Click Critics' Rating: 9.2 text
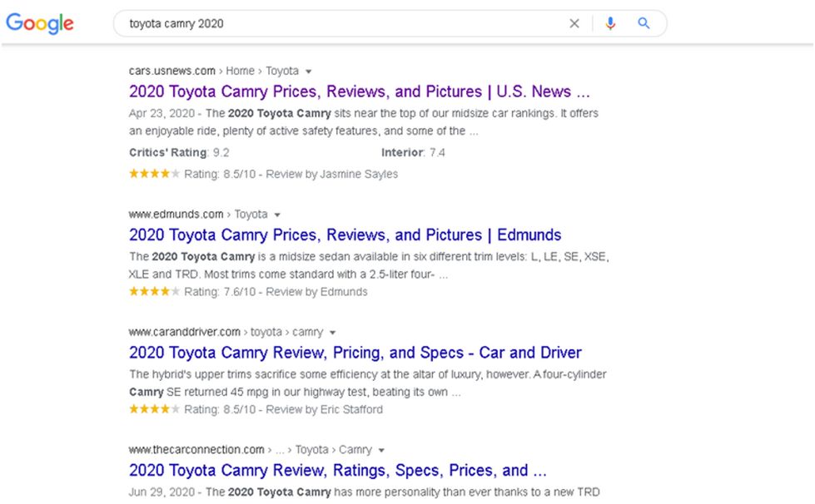The height and width of the screenshot is (504, 815). point(179,152)
